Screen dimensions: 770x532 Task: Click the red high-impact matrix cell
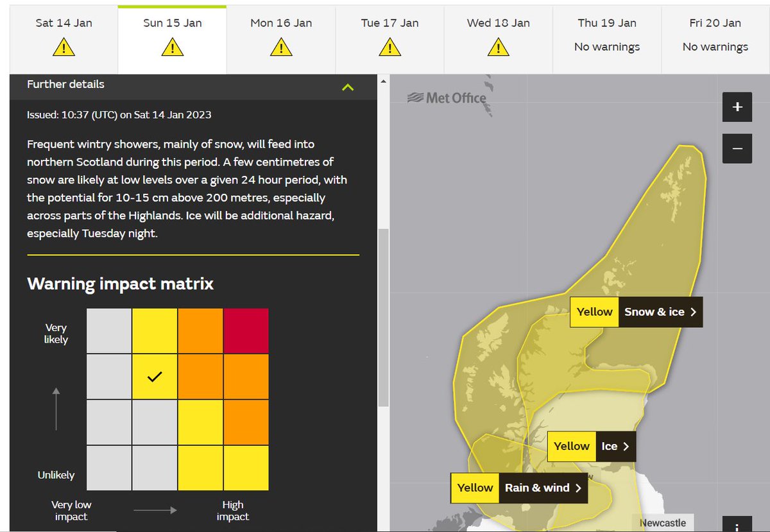click(x=246, y=329)
